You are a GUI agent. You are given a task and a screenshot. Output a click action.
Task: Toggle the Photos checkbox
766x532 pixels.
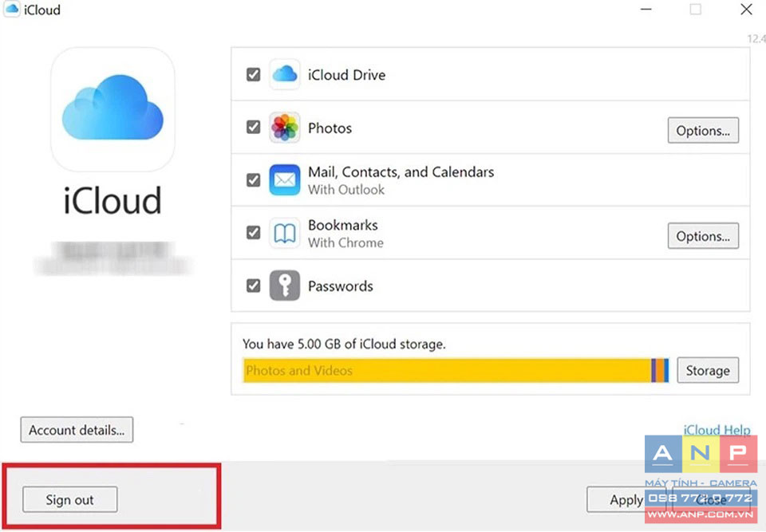coord(253,127)
